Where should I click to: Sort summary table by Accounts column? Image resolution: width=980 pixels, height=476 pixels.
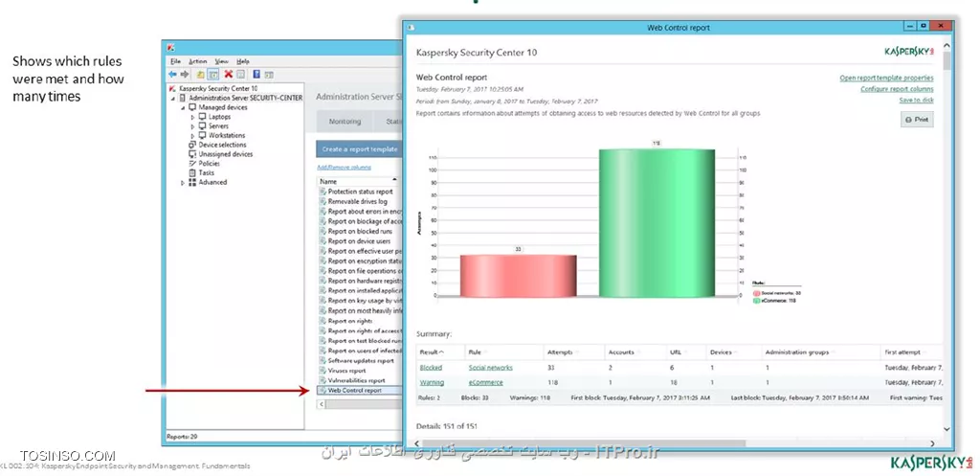point(634,352)
